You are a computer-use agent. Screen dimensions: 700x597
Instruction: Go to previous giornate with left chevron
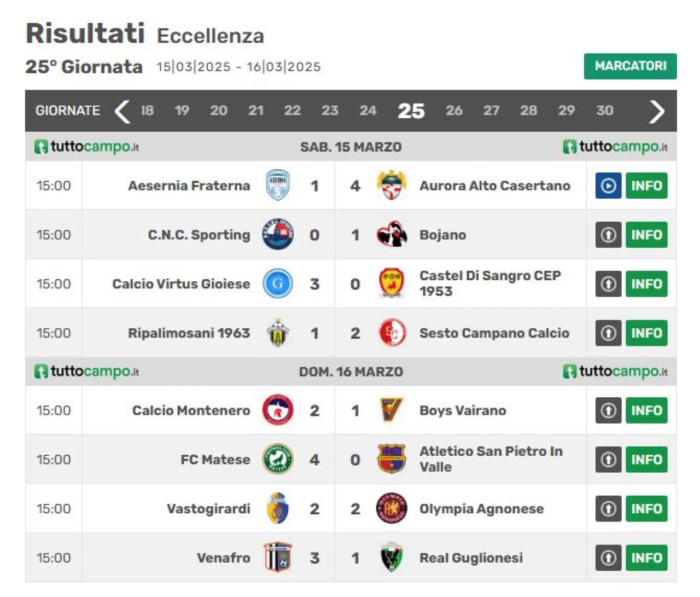click(x=122, y=111)
